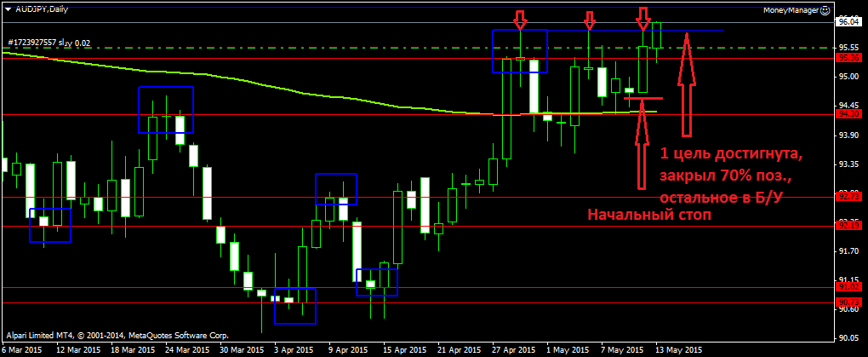Click the 27 Apr 2015 date on time axis
The width and height of the screenshot is (868, 357).
coord(515,350)
